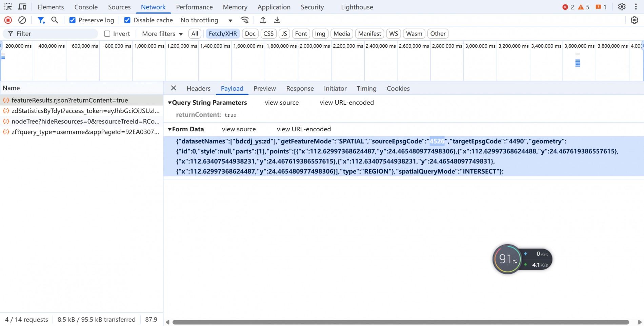Select the JS request type filter

pos(284,34)
